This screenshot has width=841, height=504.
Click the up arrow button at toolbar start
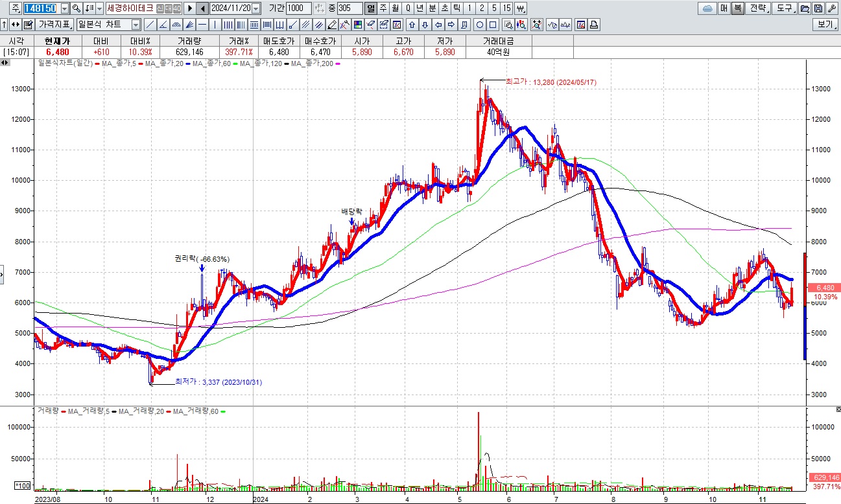(x=4, y=25)
